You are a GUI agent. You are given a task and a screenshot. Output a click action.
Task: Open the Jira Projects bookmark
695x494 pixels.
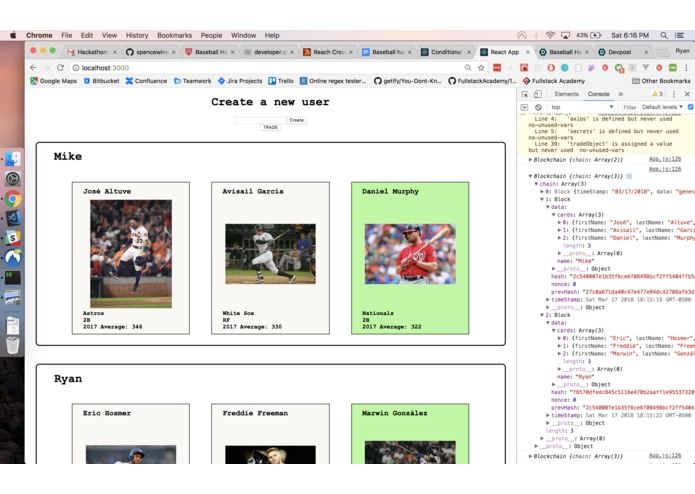coord(240,81)
